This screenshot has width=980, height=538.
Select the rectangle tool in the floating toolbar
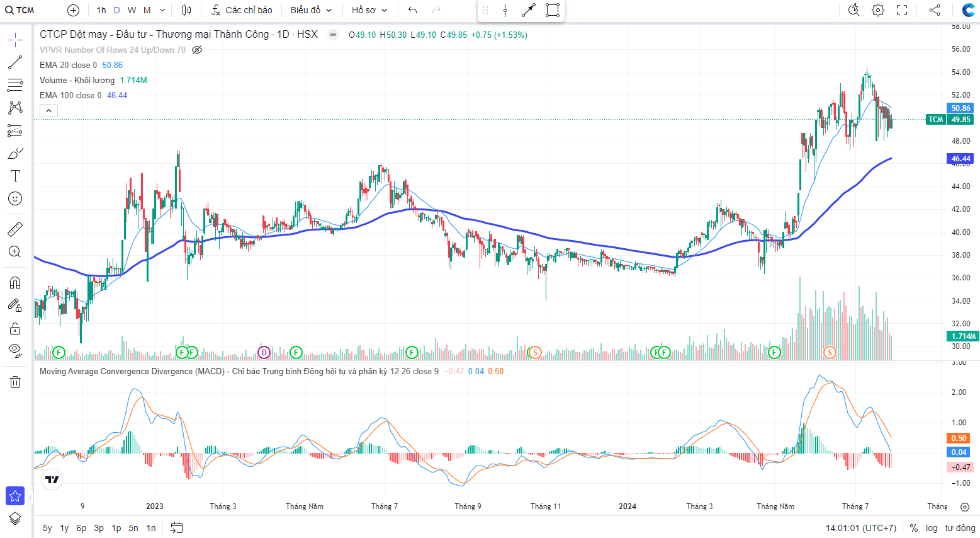(x=553, y=10)
